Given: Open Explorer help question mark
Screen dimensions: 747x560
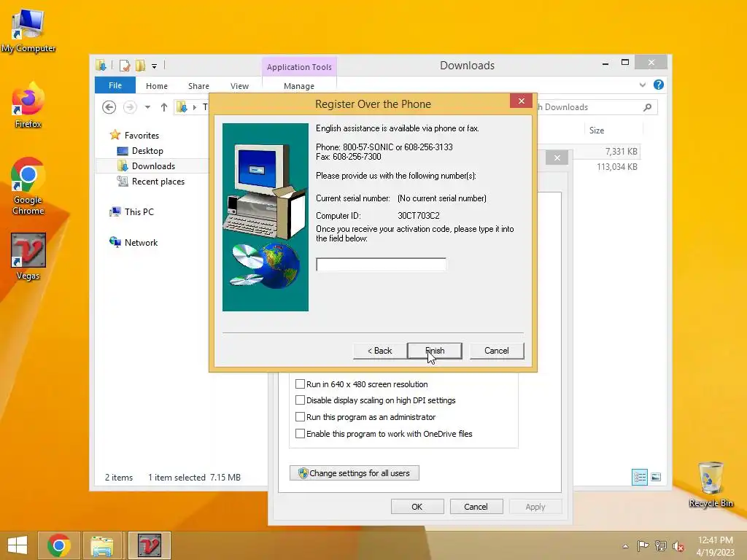Looking at the screenshot, I should [x=659, y=85].
